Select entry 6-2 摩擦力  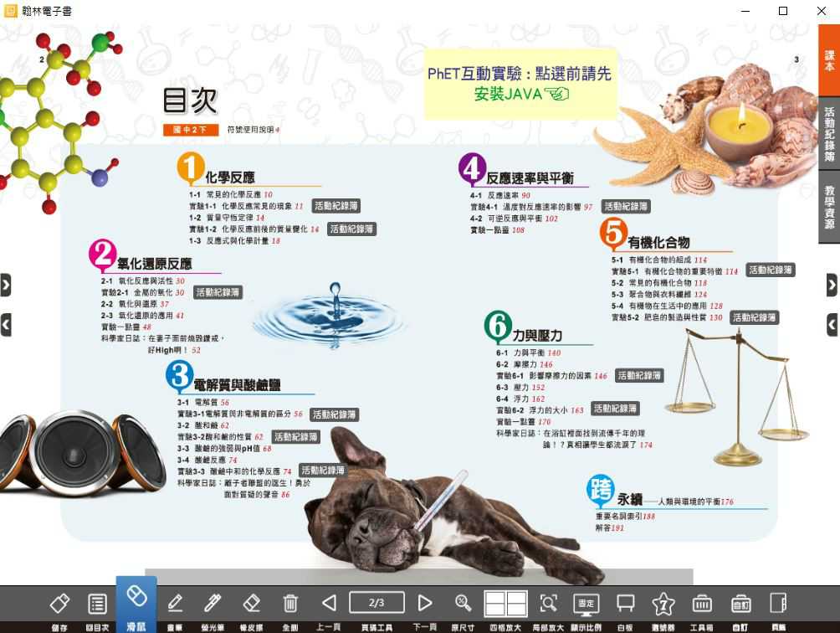pos(524,364)
